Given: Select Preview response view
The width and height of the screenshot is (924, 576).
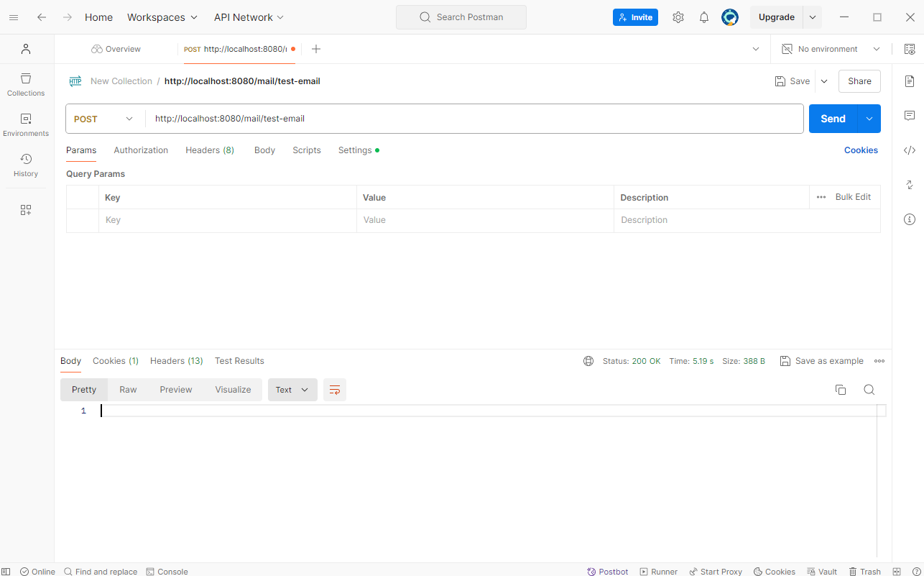Looking at the screenshot, I should pos(176,390).
